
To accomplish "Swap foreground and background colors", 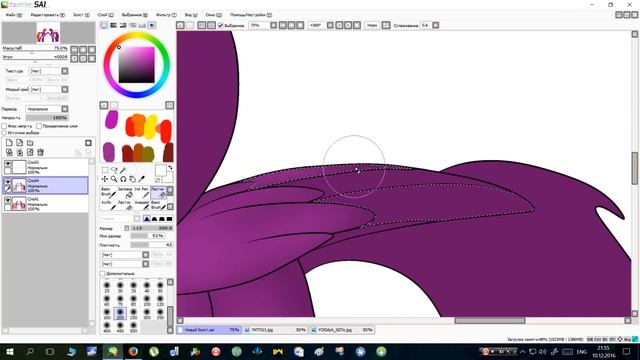I will (170, 167).
